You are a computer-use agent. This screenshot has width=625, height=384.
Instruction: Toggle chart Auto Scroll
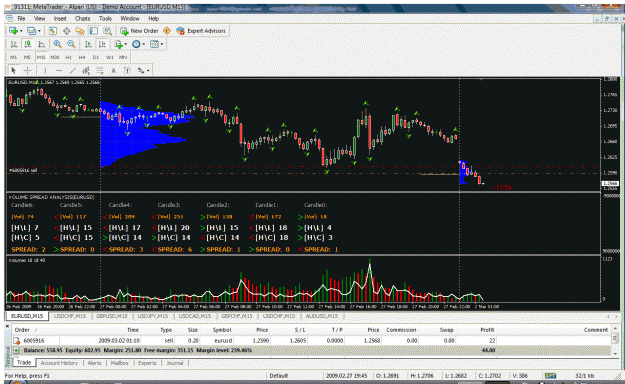(88, 44)
